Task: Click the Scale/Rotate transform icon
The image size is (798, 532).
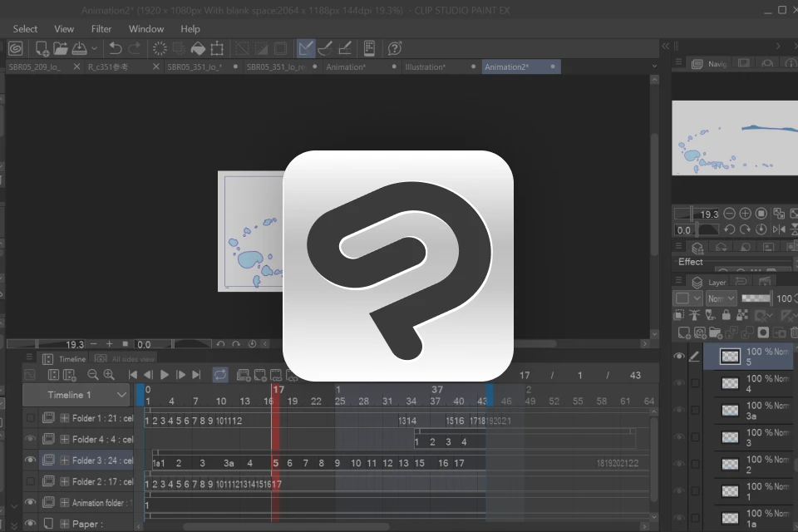Action: point(217,48)
